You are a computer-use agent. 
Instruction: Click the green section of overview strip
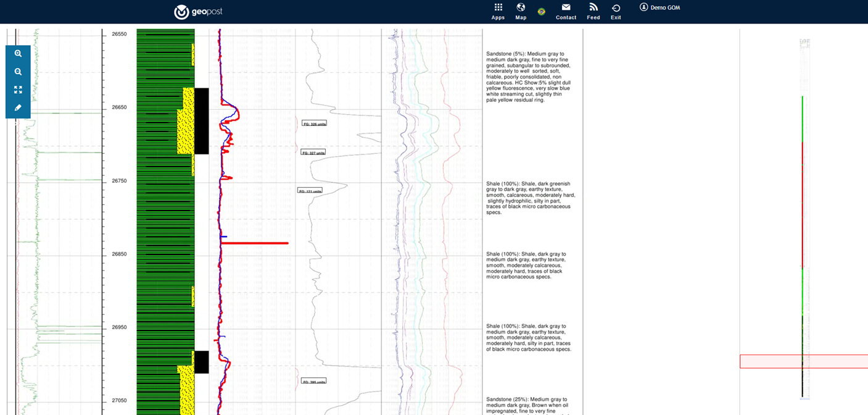pyautogui.click(x=802, y=117)
